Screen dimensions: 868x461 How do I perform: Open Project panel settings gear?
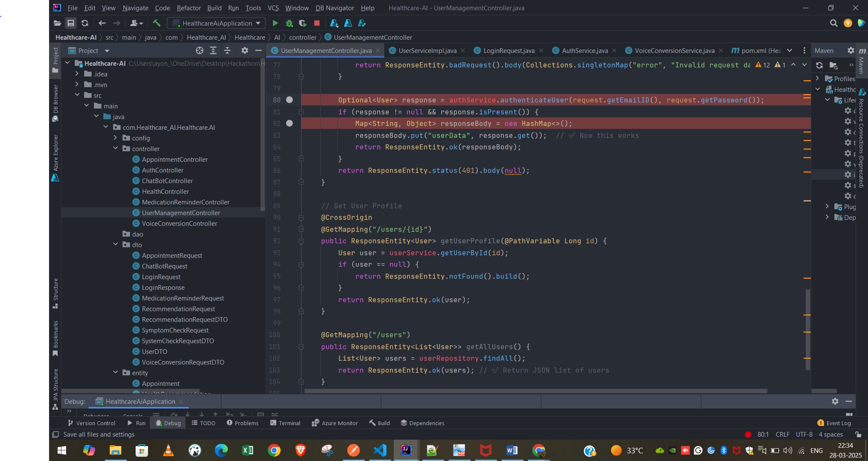(x=244, y=50)
